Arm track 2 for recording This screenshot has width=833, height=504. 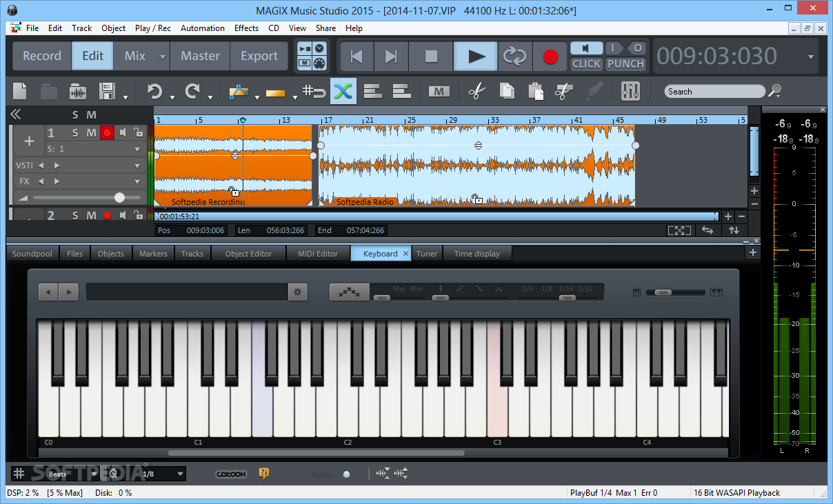coord(107,215)
